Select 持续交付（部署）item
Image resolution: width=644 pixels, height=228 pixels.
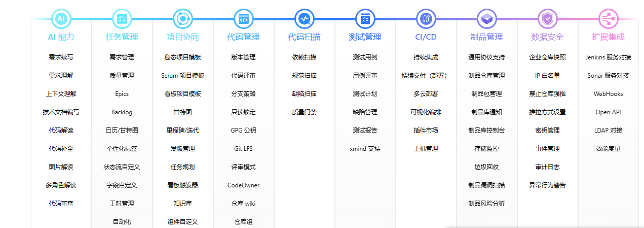point(426,76)
